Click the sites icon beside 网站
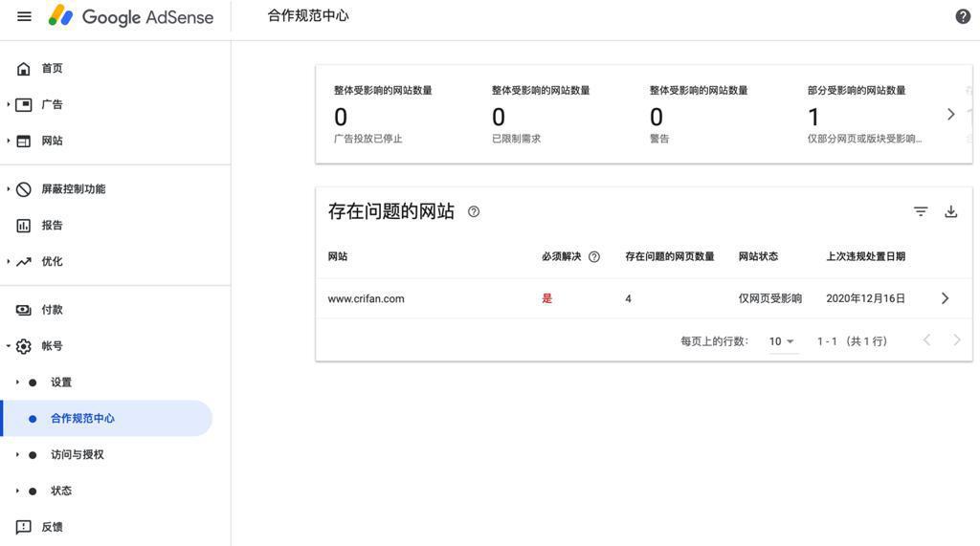This screenshot has width=980, height=546. pyautogui.click(x=24, y=142)
